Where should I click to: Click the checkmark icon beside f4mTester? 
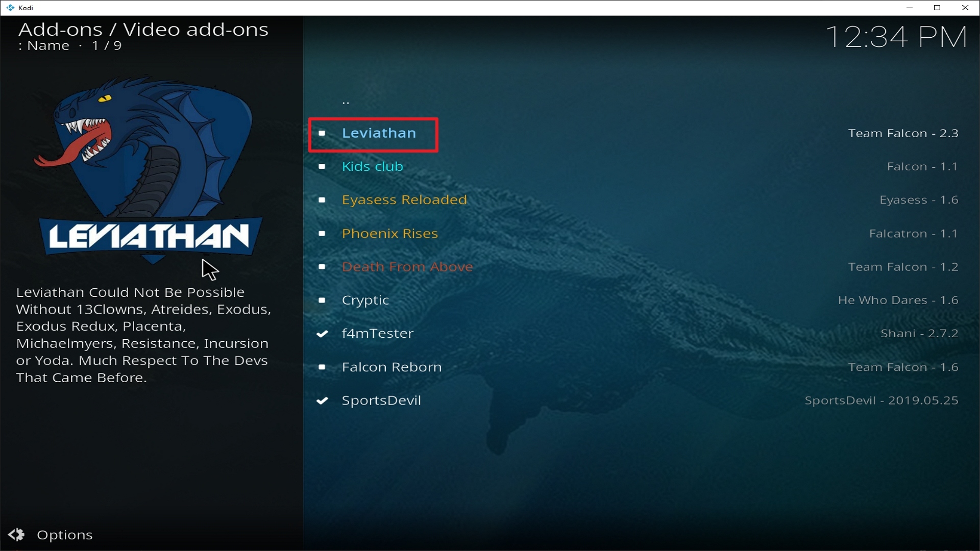tap(322, 334)
